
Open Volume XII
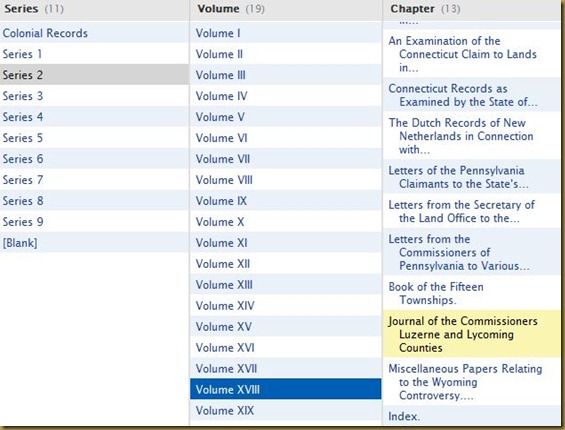(x=285, y=263)
